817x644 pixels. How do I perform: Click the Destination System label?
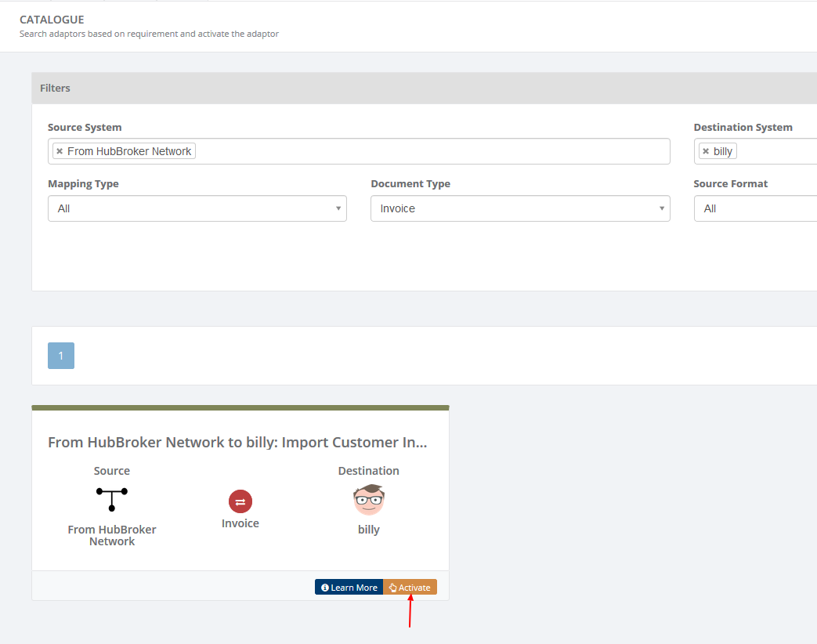click(x=743, y=128)
